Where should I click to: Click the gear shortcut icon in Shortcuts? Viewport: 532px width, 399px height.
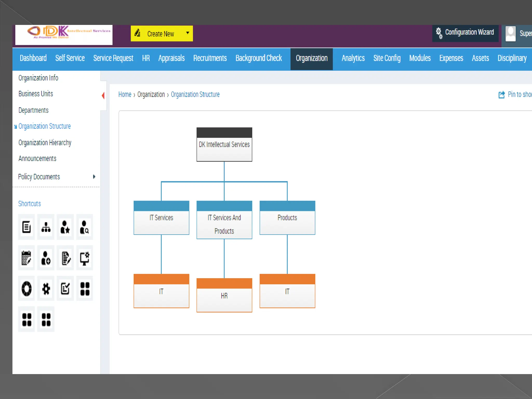(46, 288)
